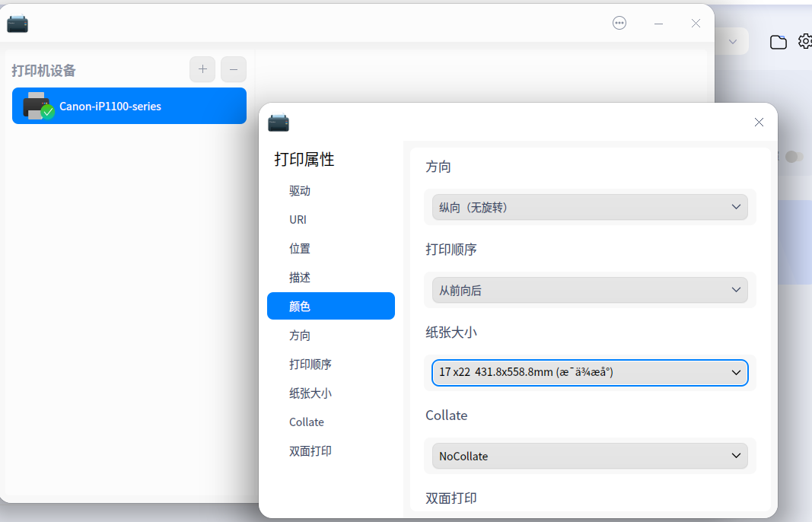Close the printer manager window
This screenshot has width=812, height=522.
tap(696, 24)
